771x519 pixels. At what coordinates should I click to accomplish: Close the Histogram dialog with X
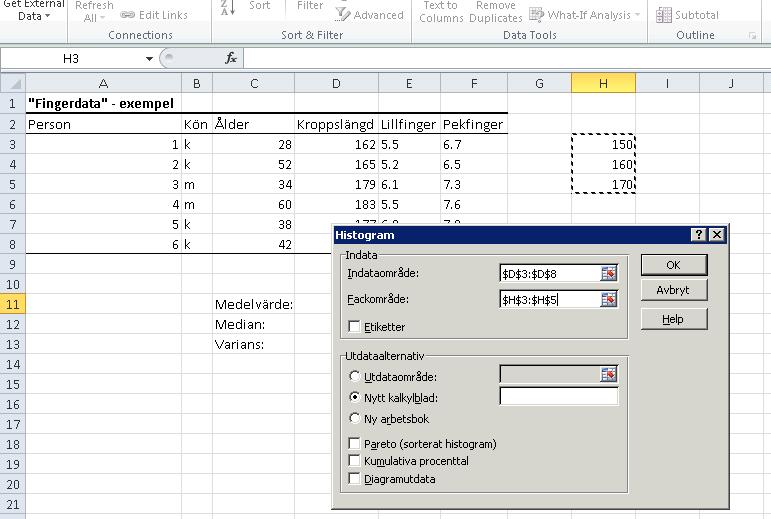pos(717,235)
